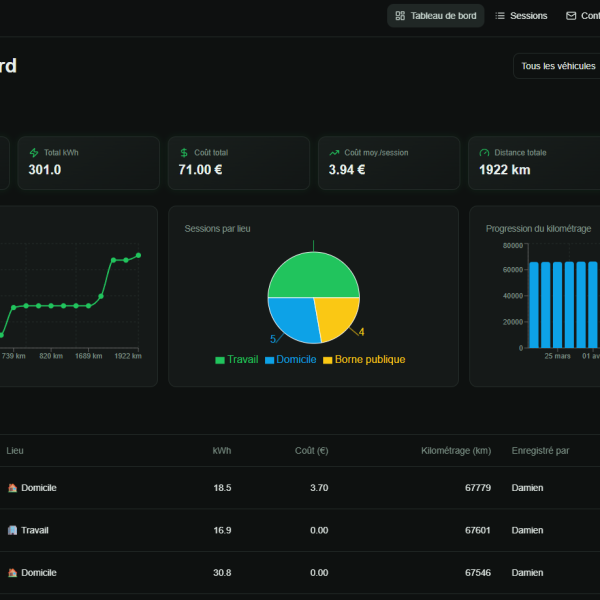The image size is (600, 600).
Task: Click the Kilométrage (km) column header
Action: (x=455, y=451)
